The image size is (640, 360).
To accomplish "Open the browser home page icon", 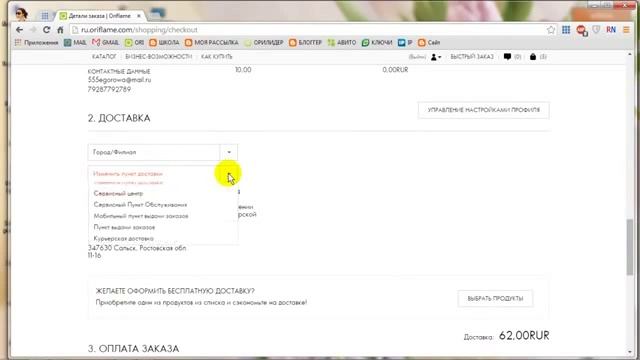I will [60, 30].
